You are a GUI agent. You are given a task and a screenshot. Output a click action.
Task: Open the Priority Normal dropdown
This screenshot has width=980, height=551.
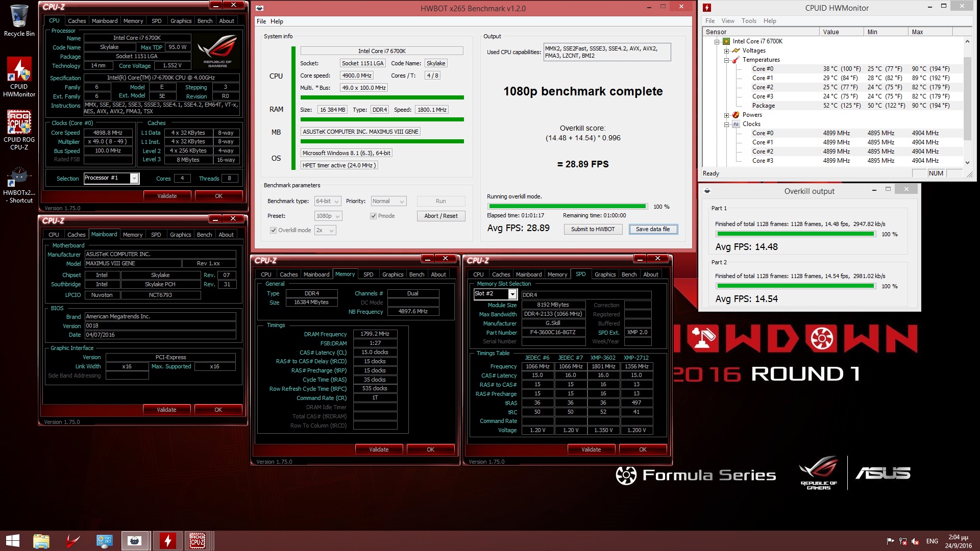(x=388, y=201)
